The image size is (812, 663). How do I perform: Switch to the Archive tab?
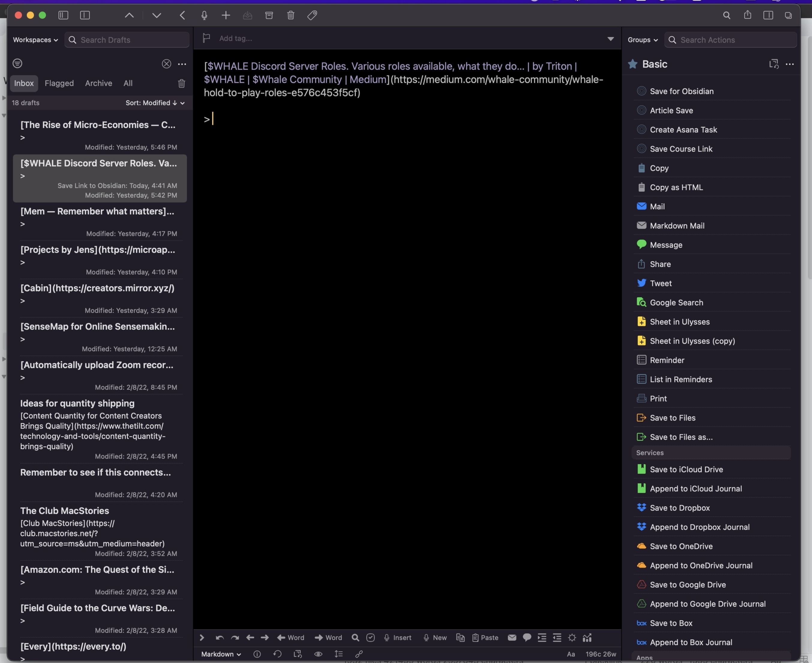[98, 83]
